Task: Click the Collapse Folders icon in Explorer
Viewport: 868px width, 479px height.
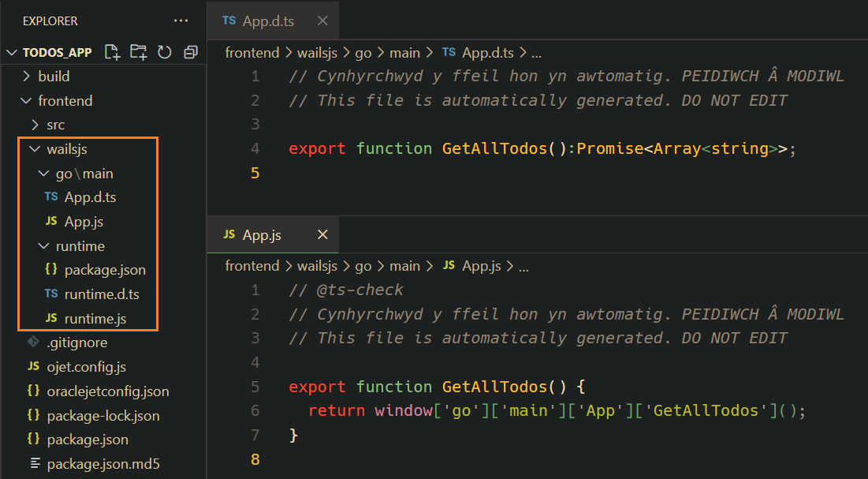Action: pos(189,52)
